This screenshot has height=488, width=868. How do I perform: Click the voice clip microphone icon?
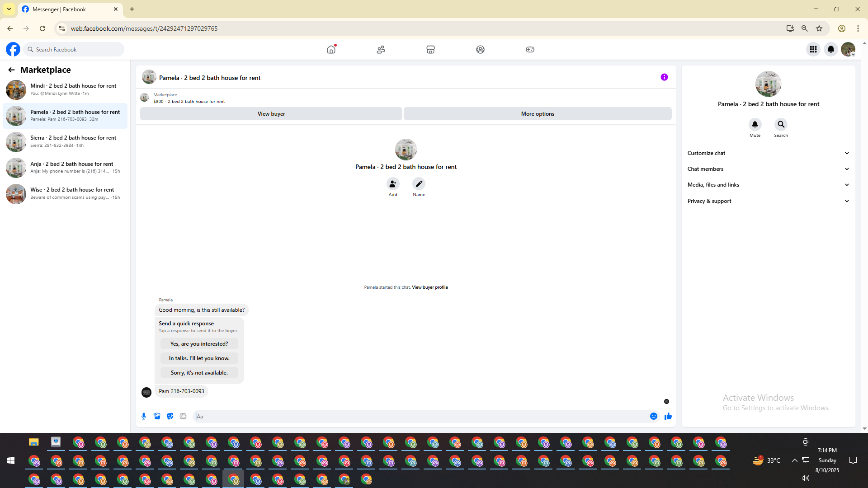point(144,416)
